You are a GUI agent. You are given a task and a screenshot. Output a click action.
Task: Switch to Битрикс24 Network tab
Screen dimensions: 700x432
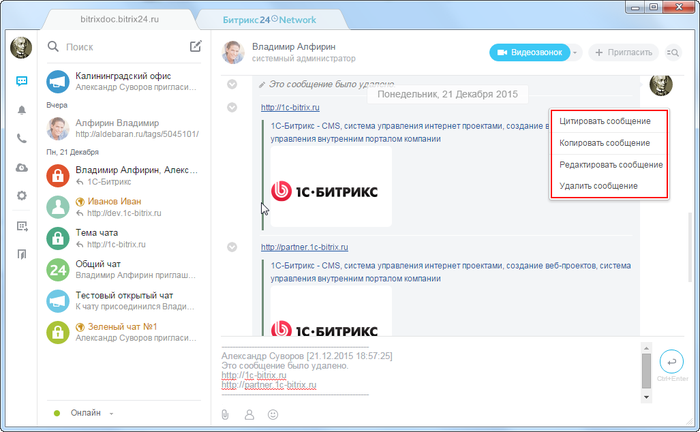[269, 20]
